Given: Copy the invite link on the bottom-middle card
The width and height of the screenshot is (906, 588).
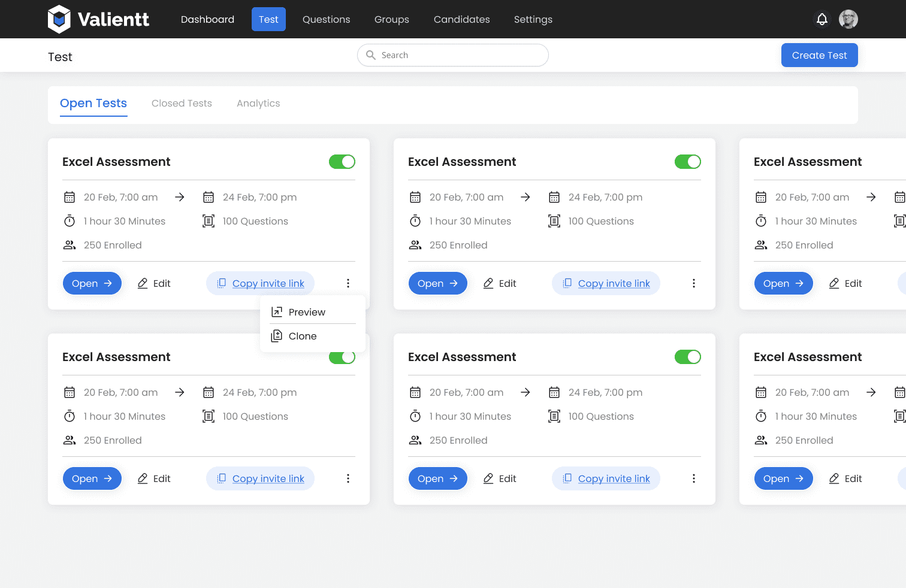Looking at the screenshot, I should (606, 478).
